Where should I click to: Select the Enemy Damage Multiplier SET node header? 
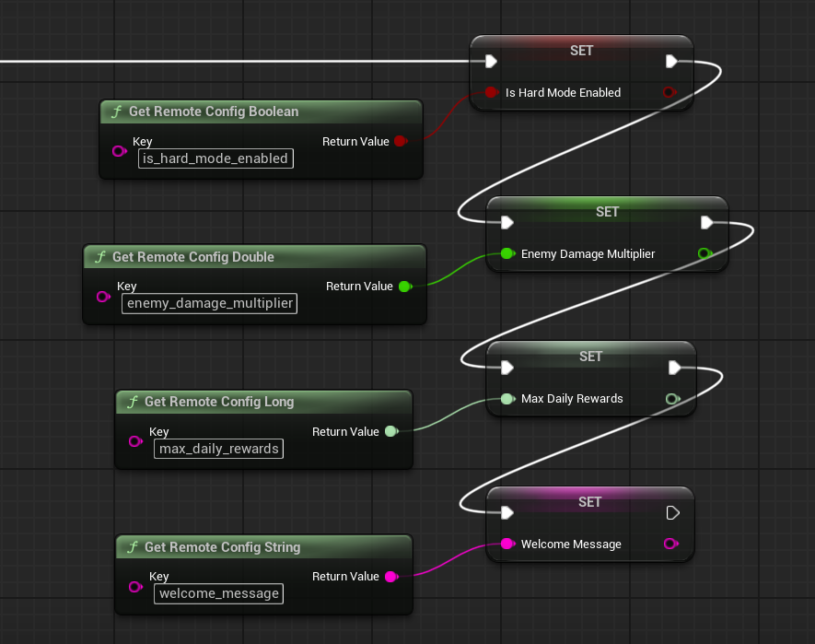click(x=607, y=212)
